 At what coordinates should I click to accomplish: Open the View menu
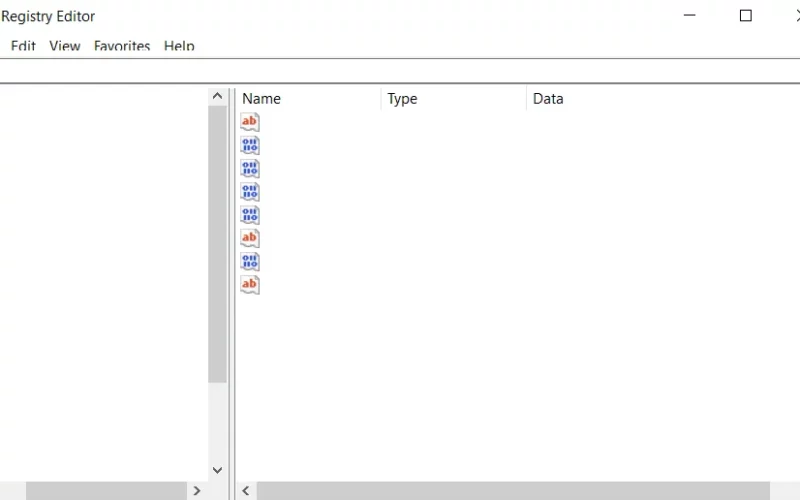coord(65,46)
